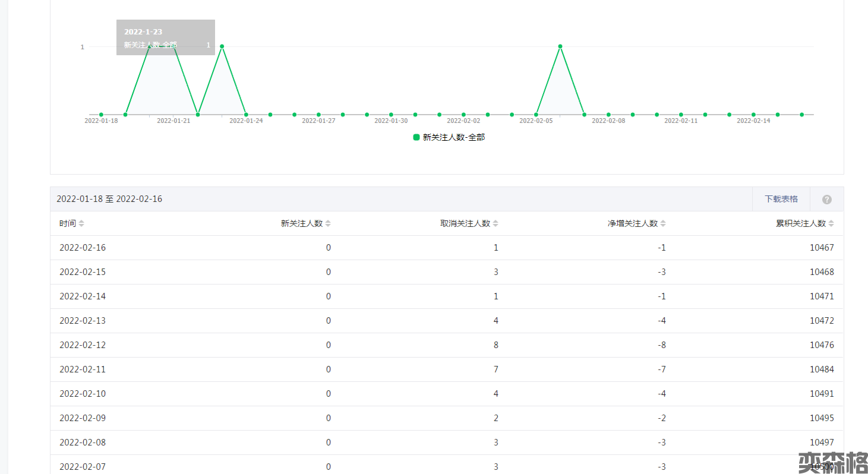Click the 下载表格 download button

pos(781,199)
